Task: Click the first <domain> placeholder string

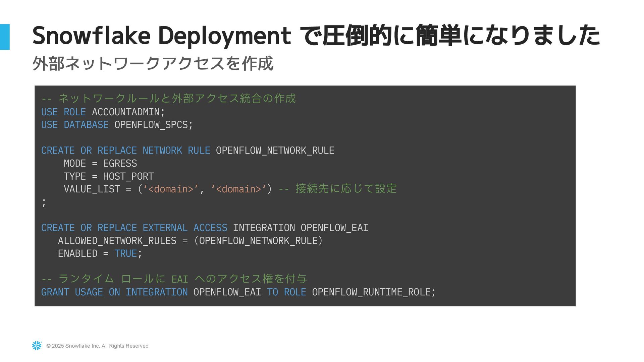Action: (171, 189)
